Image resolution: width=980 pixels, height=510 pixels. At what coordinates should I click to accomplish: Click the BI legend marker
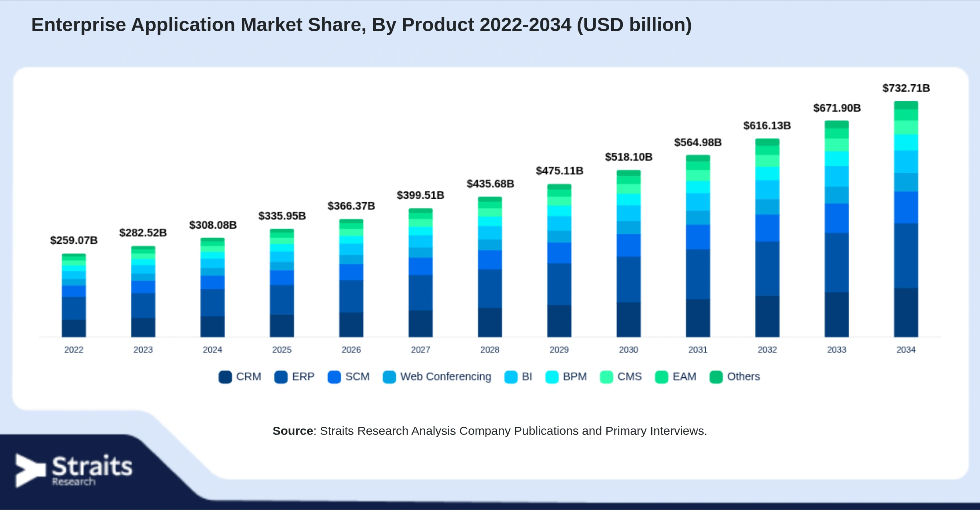point(511,377)
